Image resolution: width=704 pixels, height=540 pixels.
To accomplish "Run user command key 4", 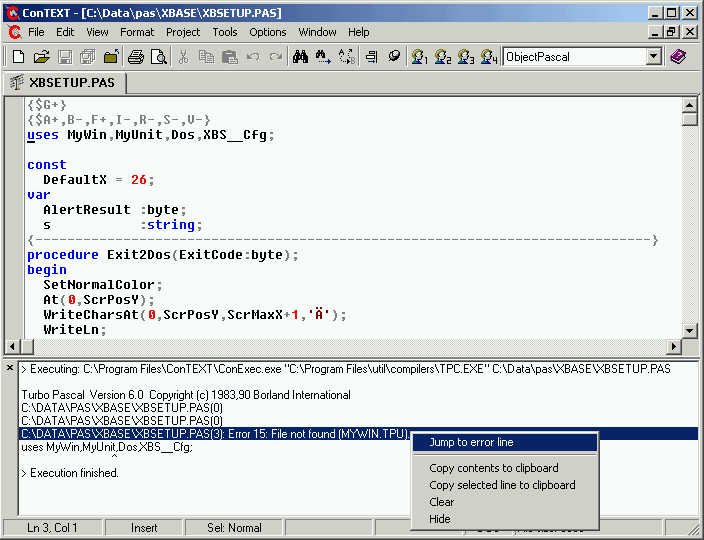I will pos(489,57).
